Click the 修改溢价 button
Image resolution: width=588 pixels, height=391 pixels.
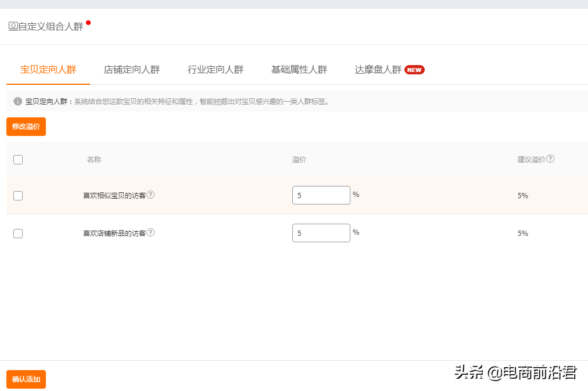click(26, 126)
